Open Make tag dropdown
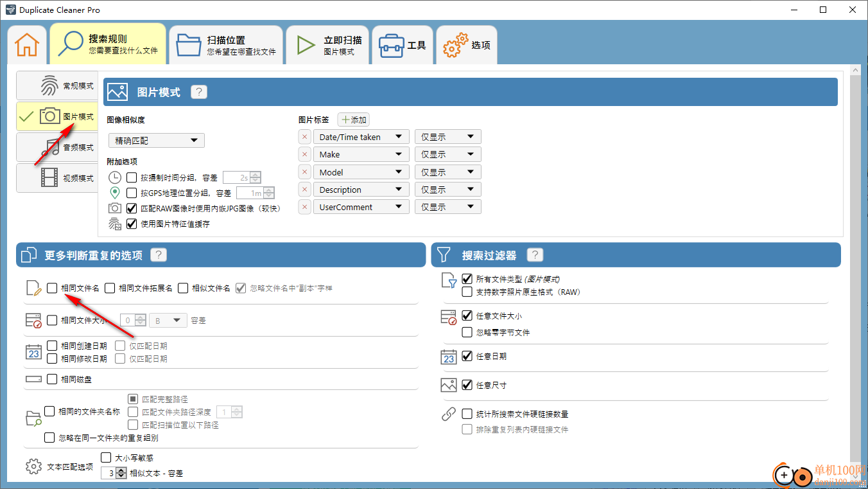This screenshot has height=489, width=868. (361, 154)
